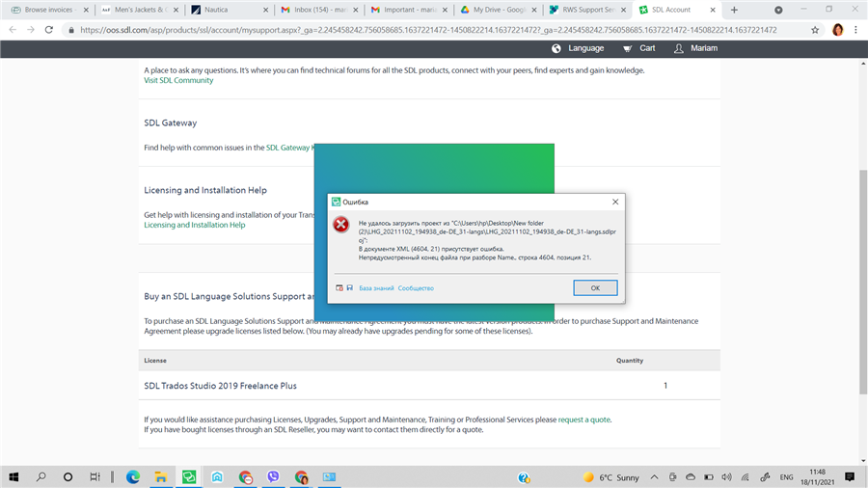868x488 pixels.
Task: Open the Chrome media control button
Action: 778,10
